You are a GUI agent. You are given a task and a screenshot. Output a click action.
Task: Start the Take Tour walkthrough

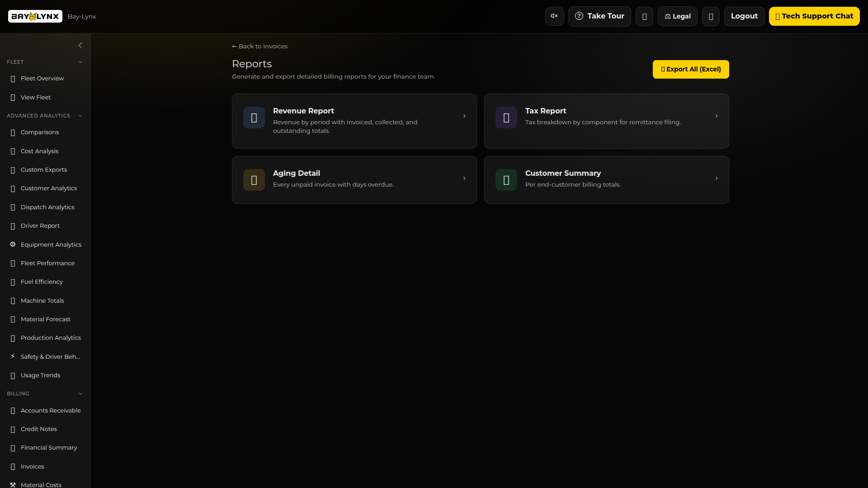599,16
